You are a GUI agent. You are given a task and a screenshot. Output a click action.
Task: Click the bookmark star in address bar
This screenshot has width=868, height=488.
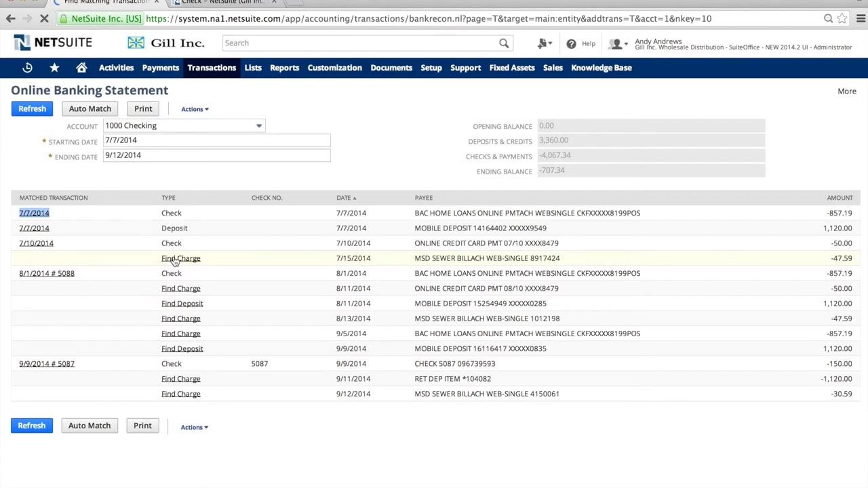pyautogui.click(x=842, y=19)
